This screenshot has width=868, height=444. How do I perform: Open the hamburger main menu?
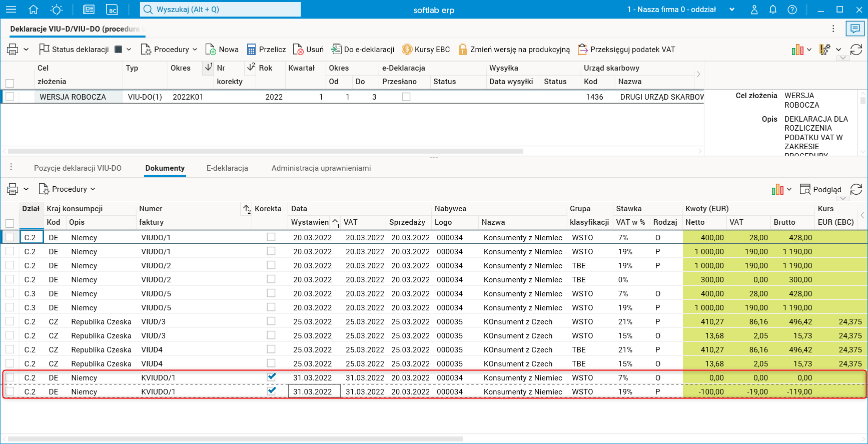coord(11,10)
